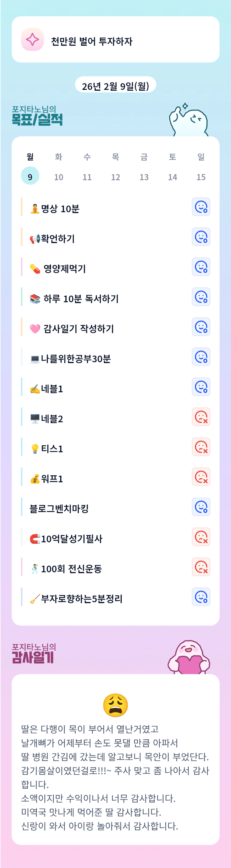Toggle the 명상 10분 status face

click(x=201, y=207)
